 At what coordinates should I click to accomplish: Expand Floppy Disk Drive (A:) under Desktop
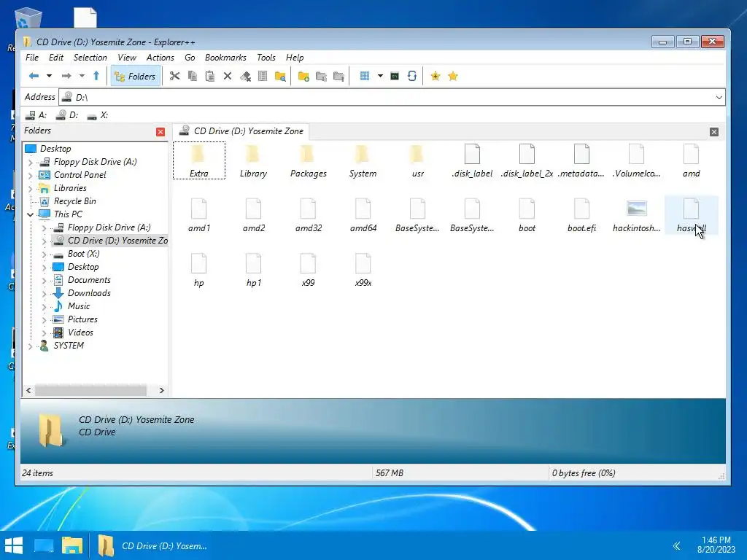31,163
